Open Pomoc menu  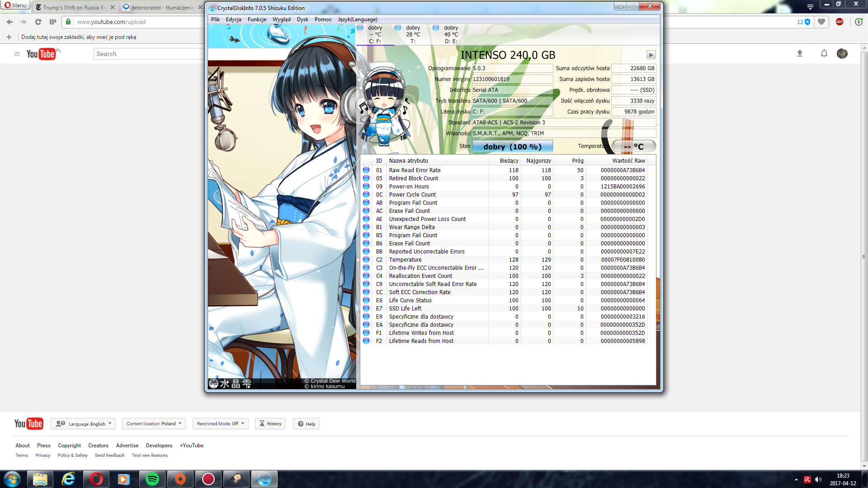coord(323,19)
